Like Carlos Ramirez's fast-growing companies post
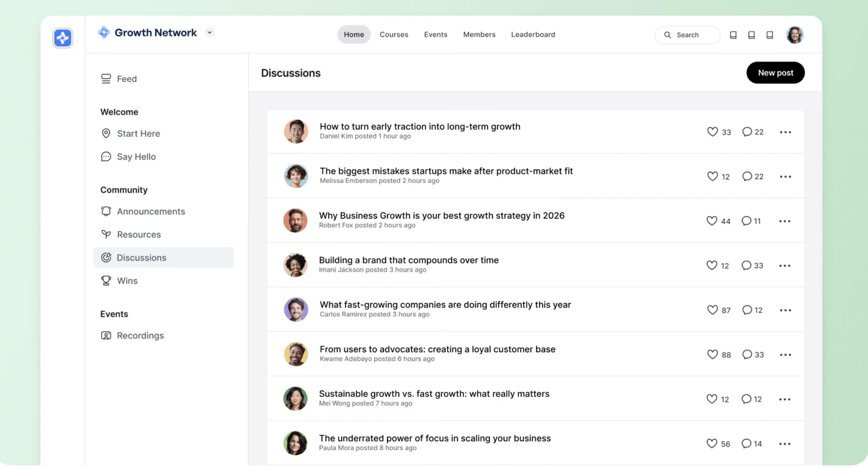Viewport: 868px width, 468px height. point(712,310)
